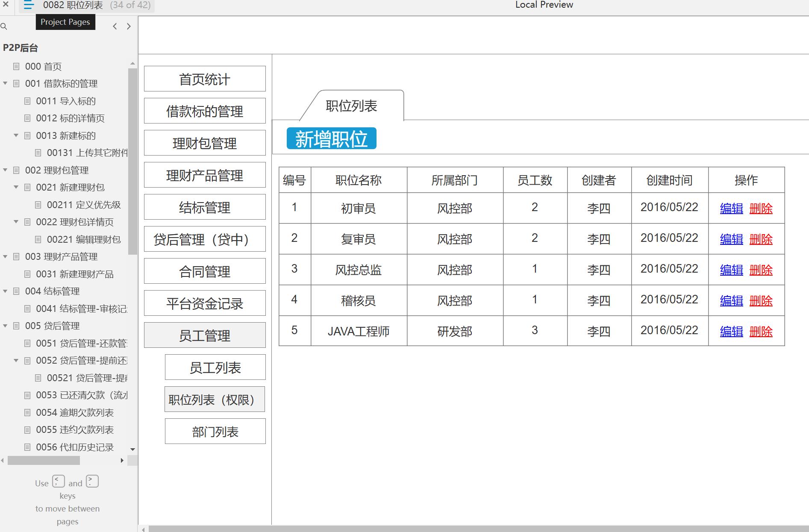Viewport: 809px width, 532px height.
Task: Open the 部门列表 submenu
Action: click(x=215, y=431)
